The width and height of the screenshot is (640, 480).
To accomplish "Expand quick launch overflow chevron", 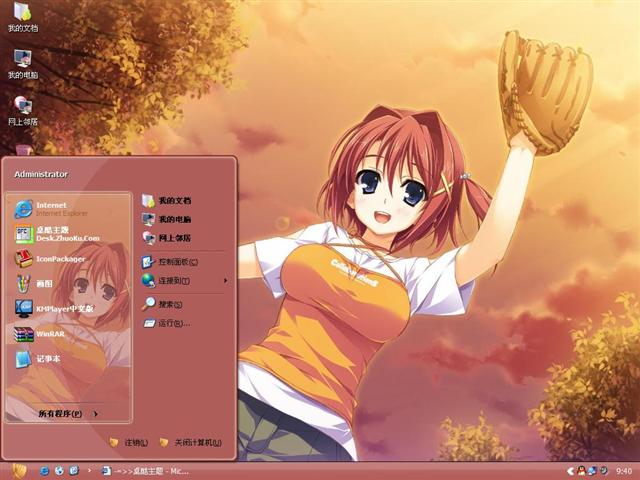I will [x=89, y=471].
